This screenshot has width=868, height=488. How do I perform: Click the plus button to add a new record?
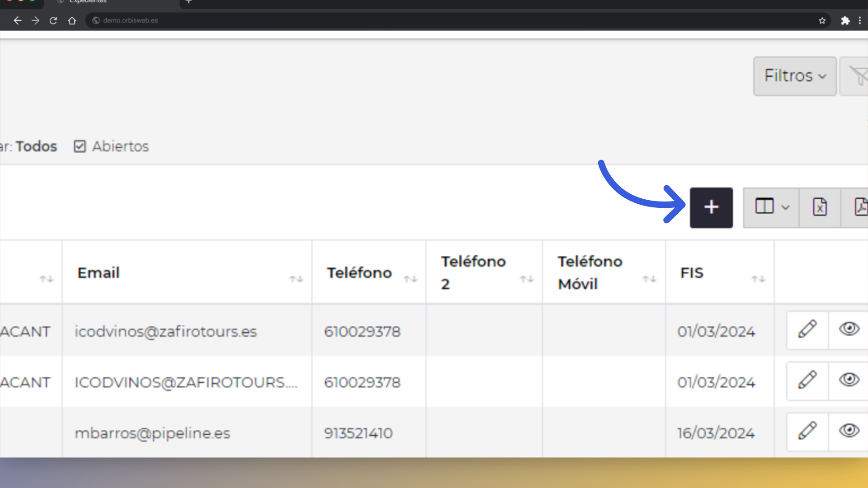click(711, 207)
